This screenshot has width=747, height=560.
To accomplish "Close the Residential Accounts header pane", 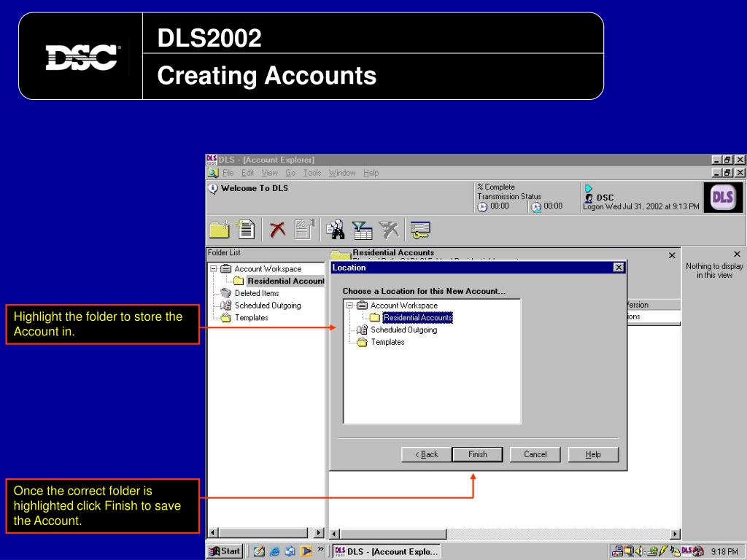I will coord(672,256).
